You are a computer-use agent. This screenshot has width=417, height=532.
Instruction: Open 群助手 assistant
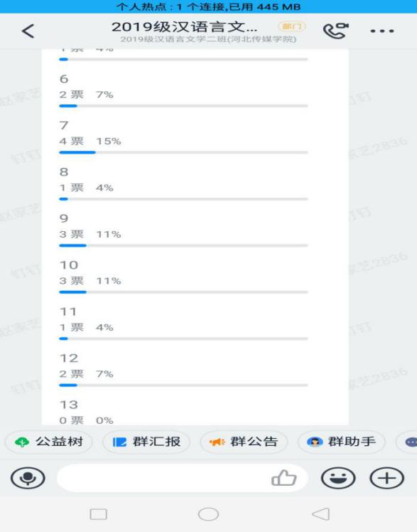point(342,442)
